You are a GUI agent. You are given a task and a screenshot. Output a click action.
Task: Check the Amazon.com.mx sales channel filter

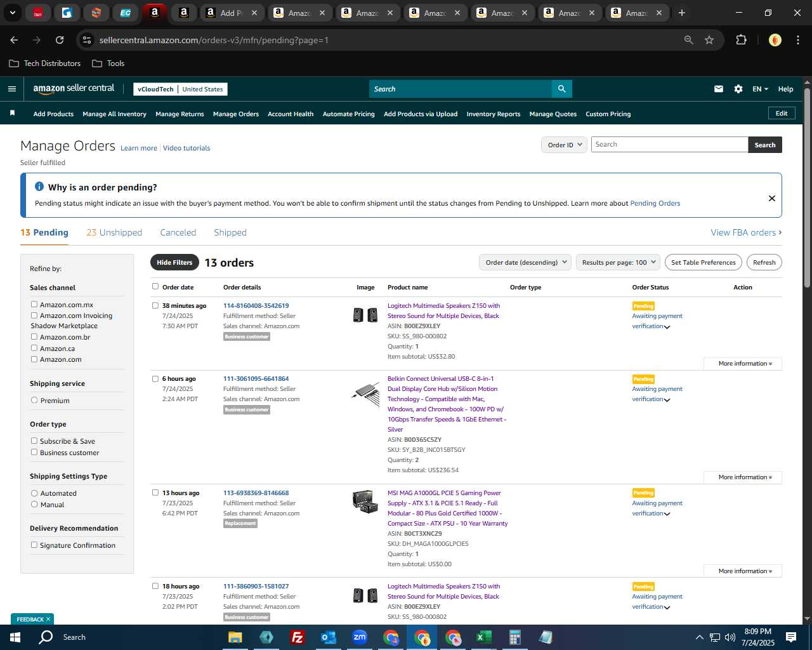click(34, 304)
